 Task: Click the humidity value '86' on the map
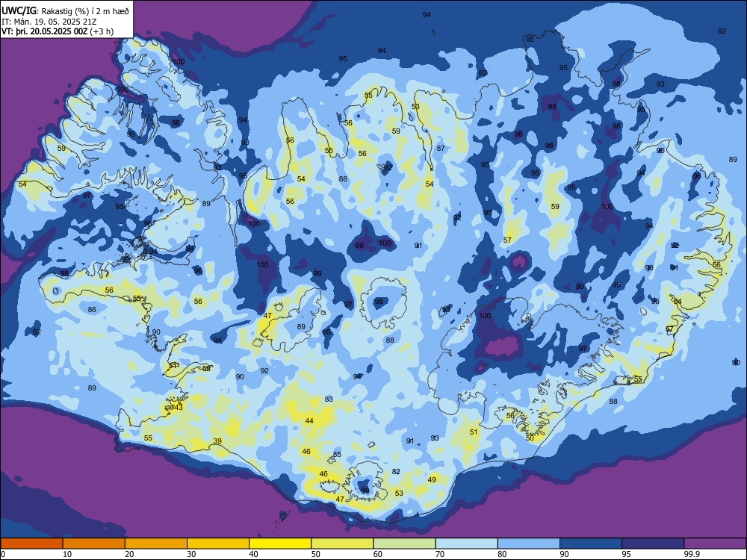(92, 310)
